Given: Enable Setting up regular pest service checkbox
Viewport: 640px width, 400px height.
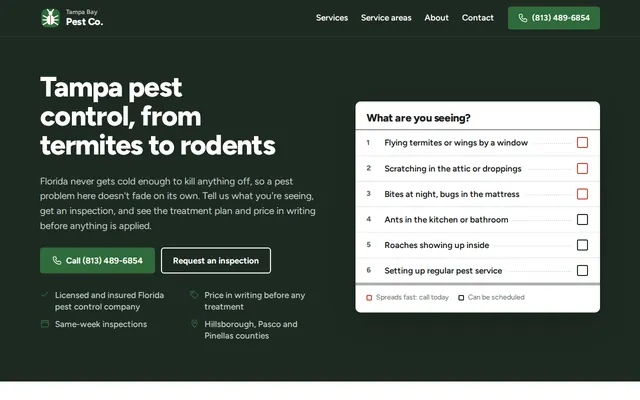Looking at the screenshot, I should click(582, 270).
